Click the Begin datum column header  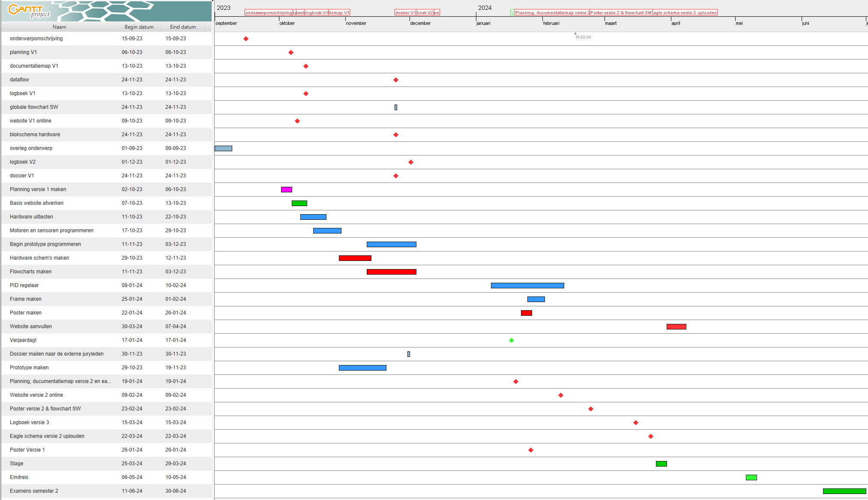click(139, 27)
